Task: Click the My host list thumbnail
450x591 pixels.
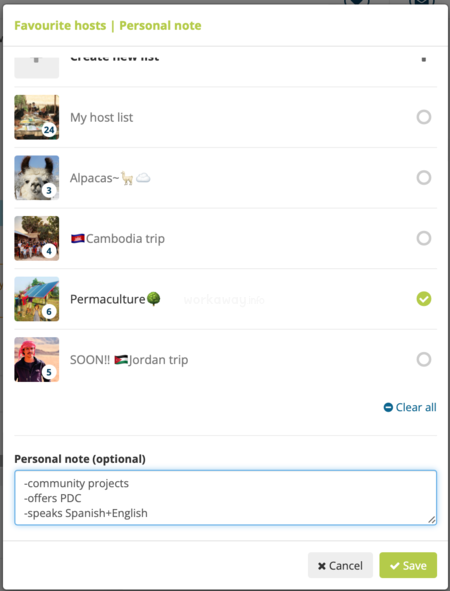Action: click(x=37, y=117)
